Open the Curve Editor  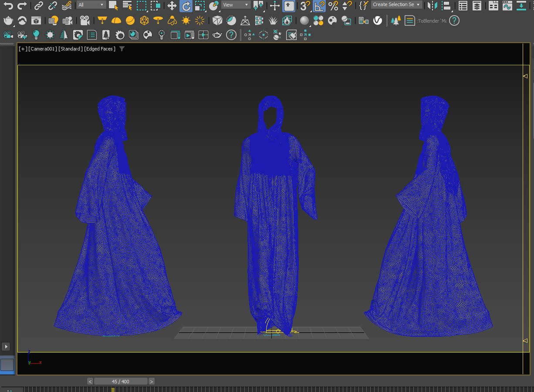pyautogui.click(x=507, y=6)
